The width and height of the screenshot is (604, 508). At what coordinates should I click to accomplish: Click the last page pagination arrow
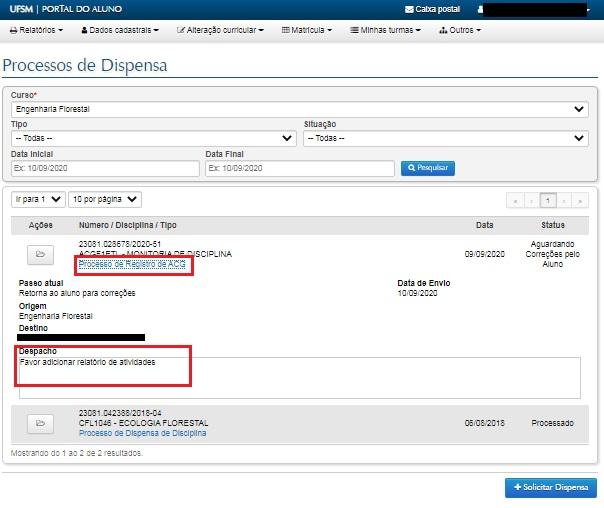[580, 200]
